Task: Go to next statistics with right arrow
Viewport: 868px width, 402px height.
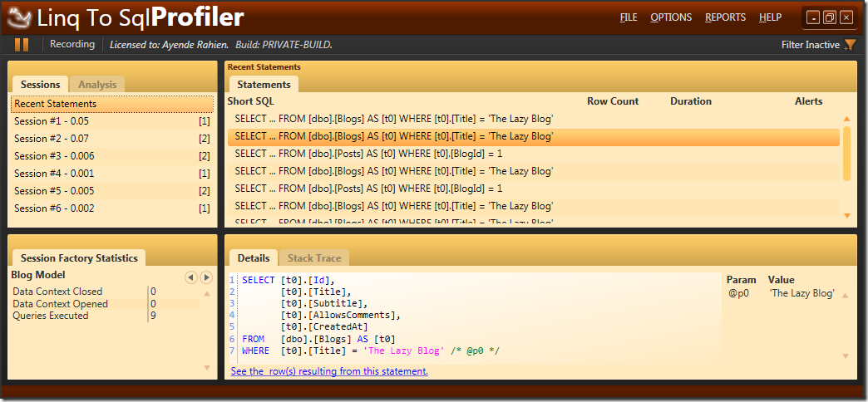Action: pos(206,277)
